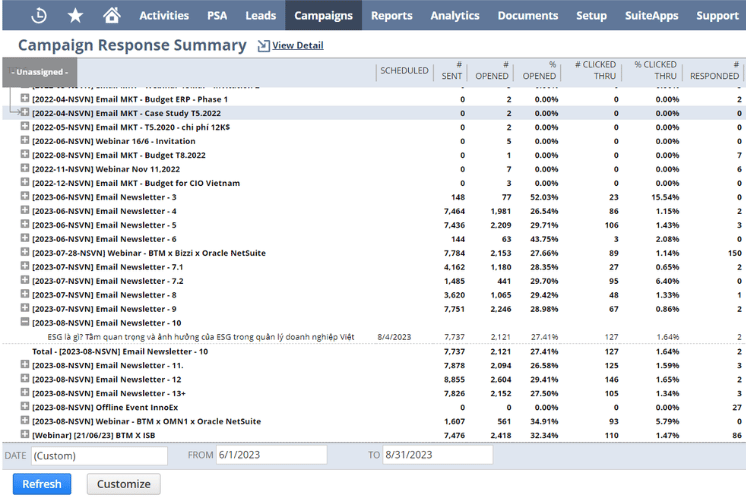The image size is (746, 500).
Task: Expand Email MKT - Budget T8.2022 row
Action: coord(25,155)
